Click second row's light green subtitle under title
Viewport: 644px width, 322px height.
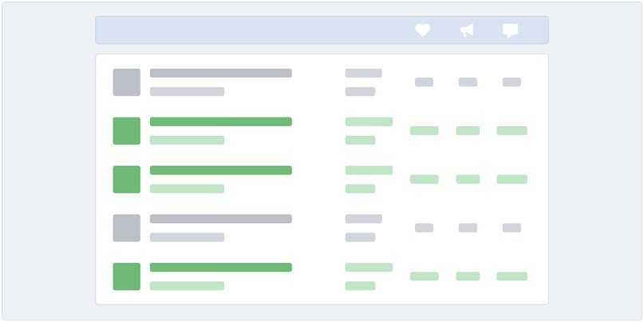point(187,141)
